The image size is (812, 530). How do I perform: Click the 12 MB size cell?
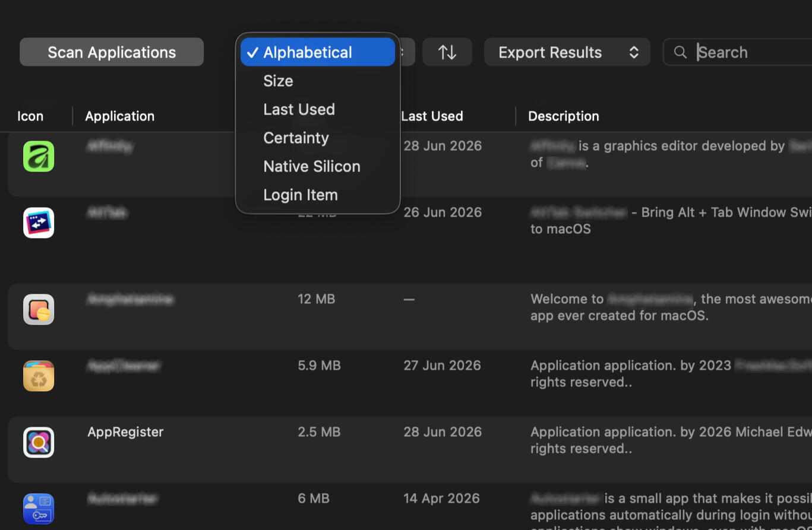coord(317,299)
